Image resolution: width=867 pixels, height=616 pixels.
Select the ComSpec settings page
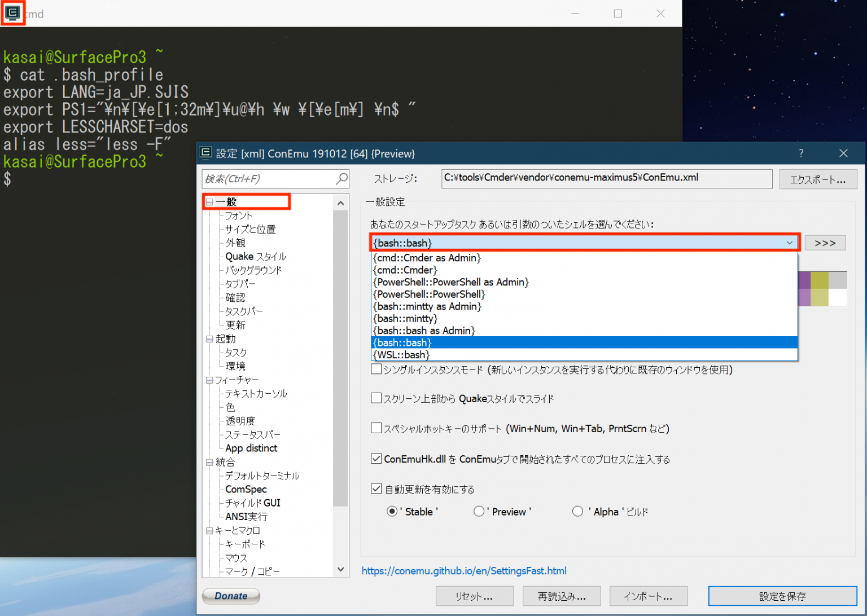tap(245, 489)
